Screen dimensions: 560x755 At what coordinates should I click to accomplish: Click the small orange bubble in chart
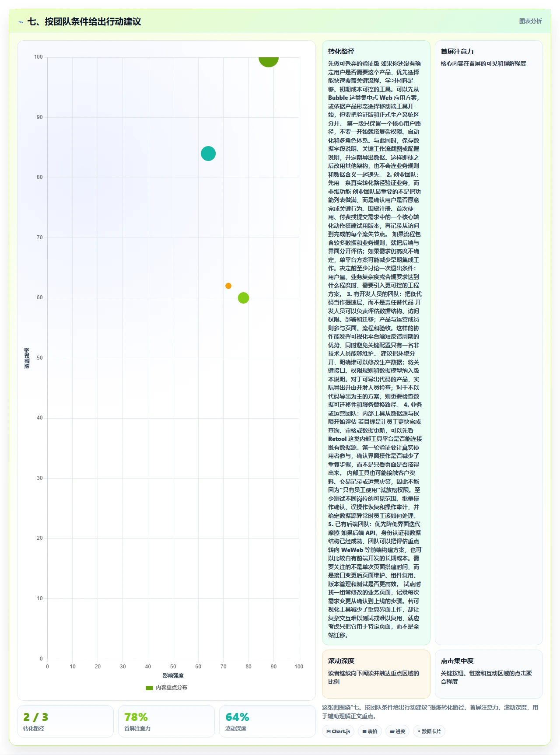pos(228,286)
